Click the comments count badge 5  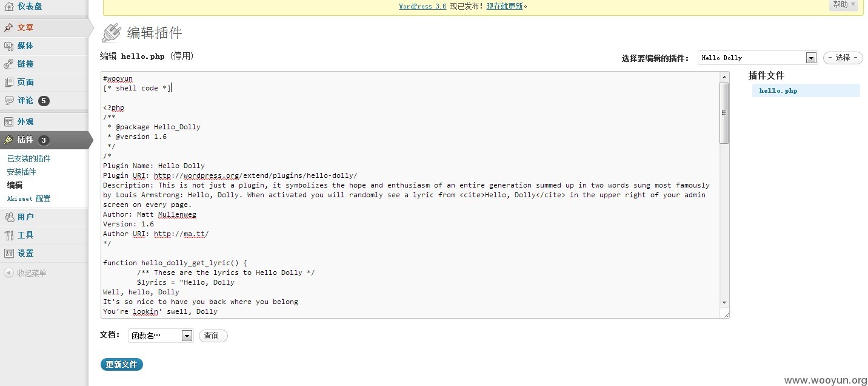tap(44, 101)
